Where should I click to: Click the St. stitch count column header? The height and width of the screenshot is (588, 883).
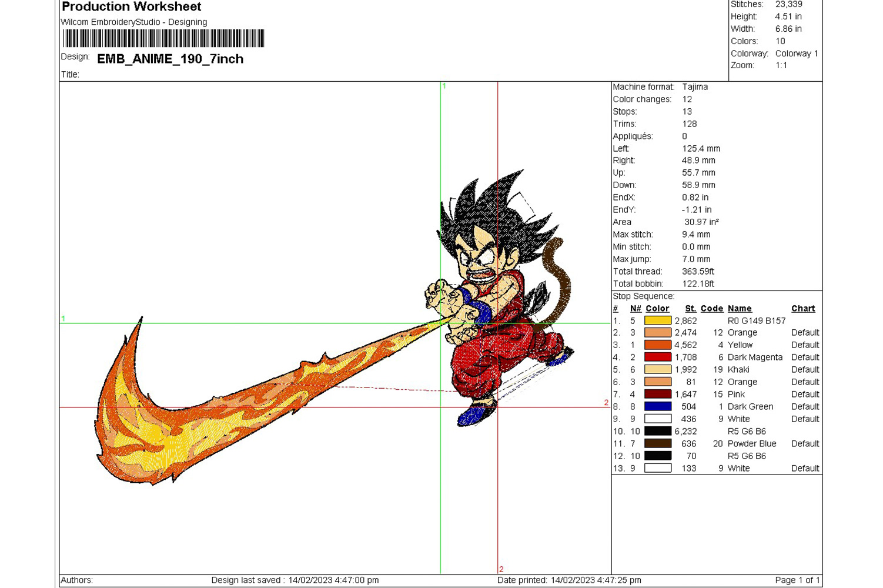click(690, 309)
